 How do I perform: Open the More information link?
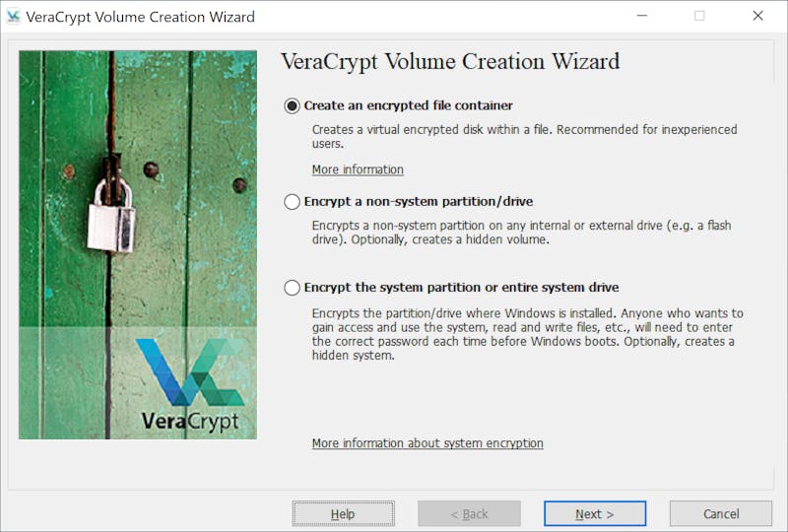(358, 169)
